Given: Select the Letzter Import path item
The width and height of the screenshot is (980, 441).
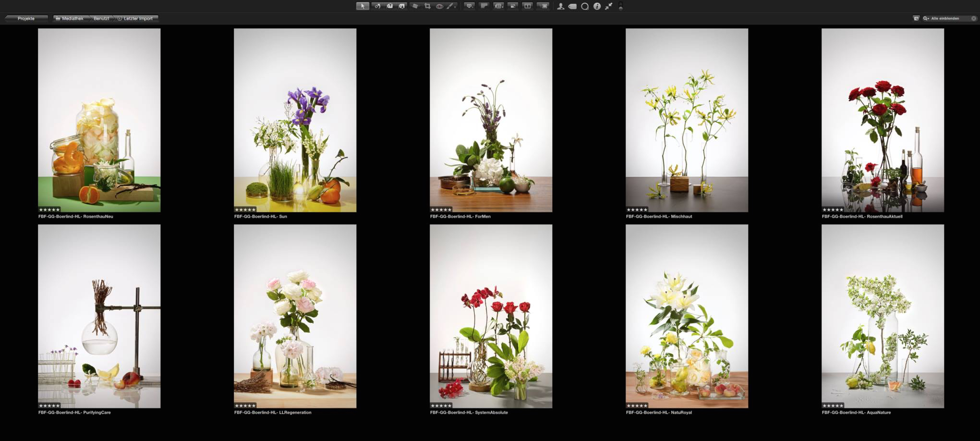Looking at the screenshot, I should [x=137, y=18].
